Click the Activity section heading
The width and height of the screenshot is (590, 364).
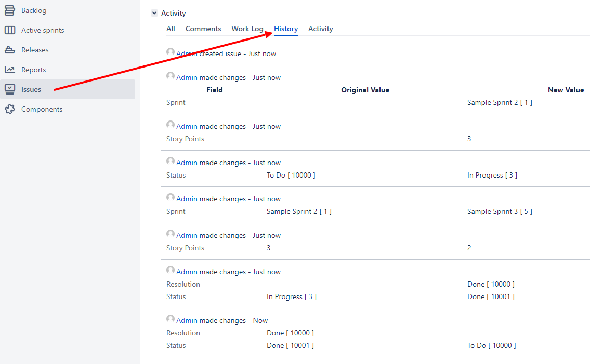(173, 13)
